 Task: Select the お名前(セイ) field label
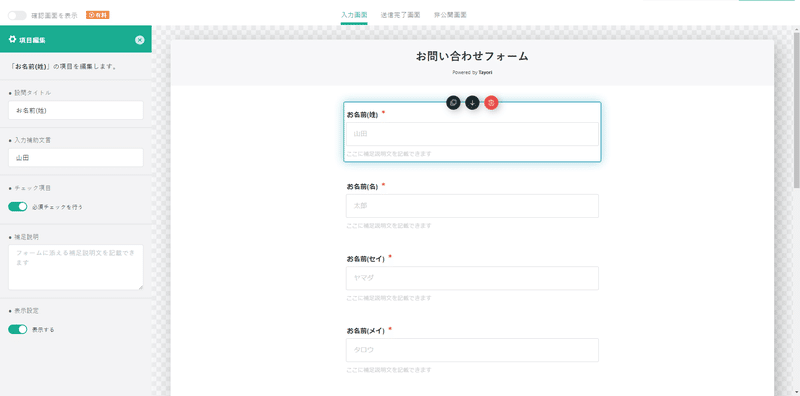(365, 259)
